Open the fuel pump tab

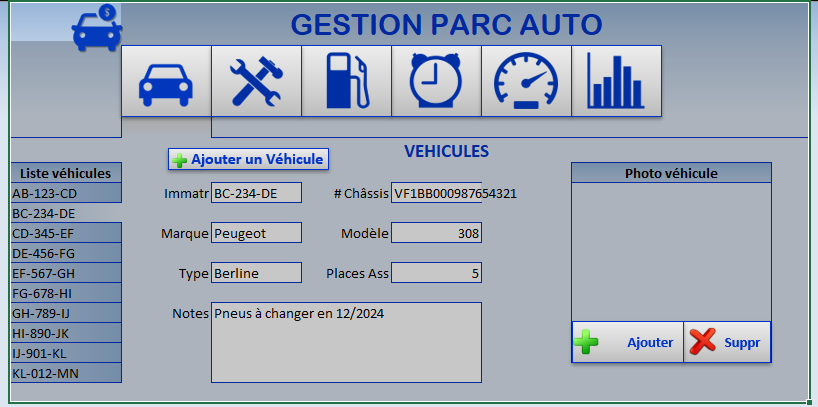[346, 81]
